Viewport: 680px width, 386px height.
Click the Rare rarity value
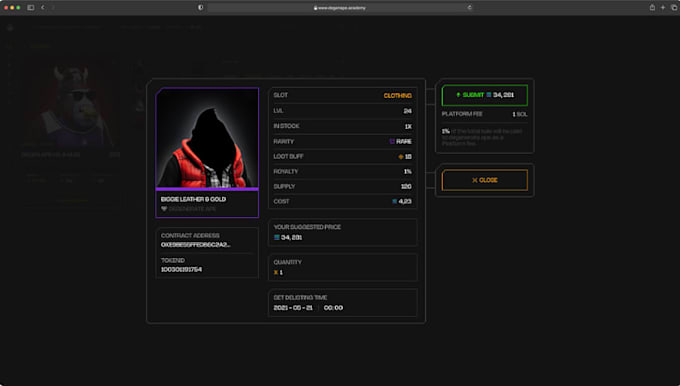pos(401,141)
